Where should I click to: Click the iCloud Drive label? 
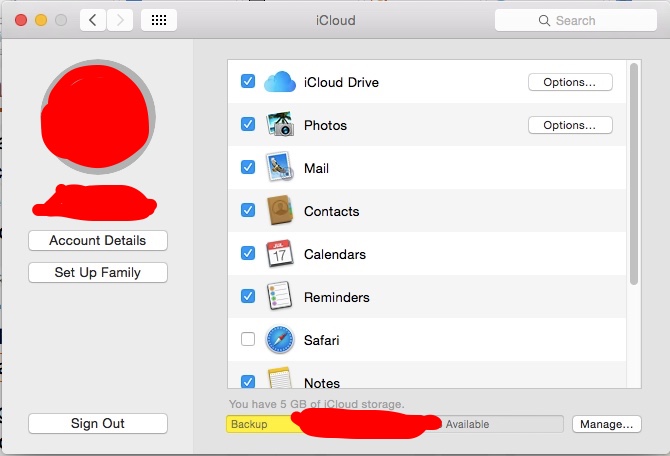[341, 82]
